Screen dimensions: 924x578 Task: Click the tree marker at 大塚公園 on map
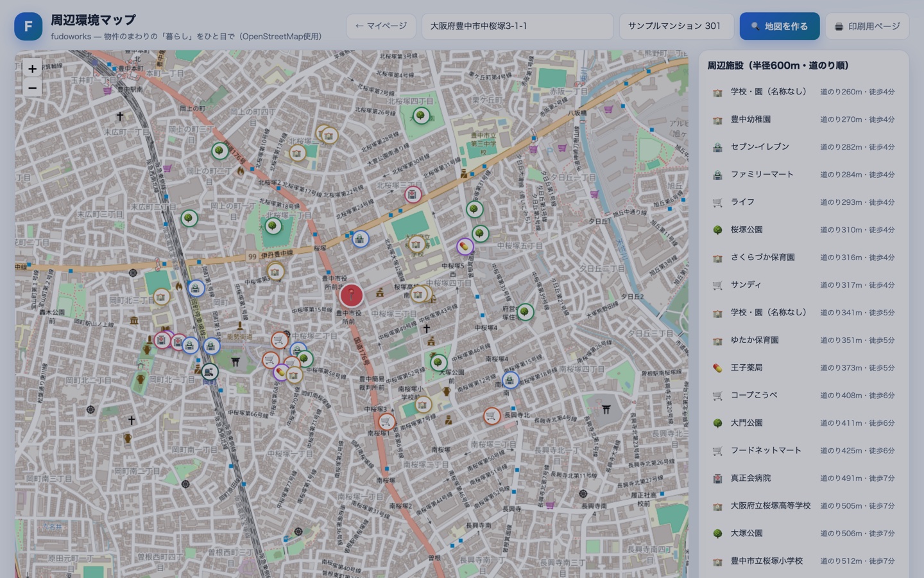pos(438,362)
